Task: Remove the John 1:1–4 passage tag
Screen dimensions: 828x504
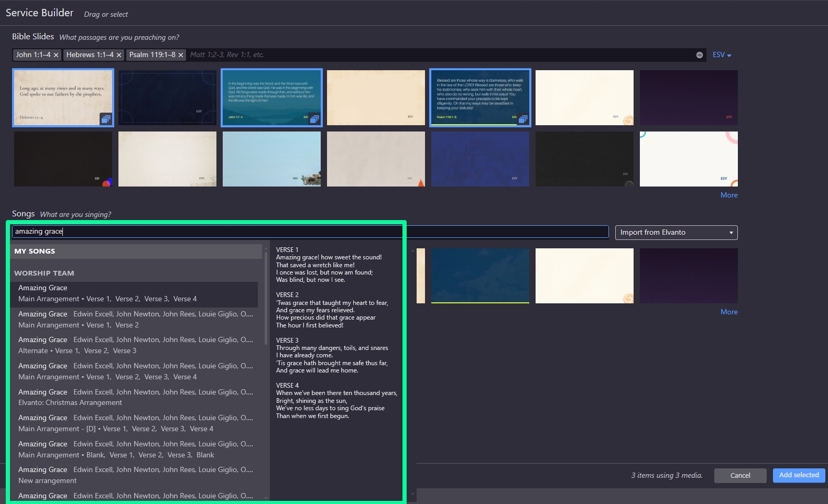Action: tap(56, 55)
